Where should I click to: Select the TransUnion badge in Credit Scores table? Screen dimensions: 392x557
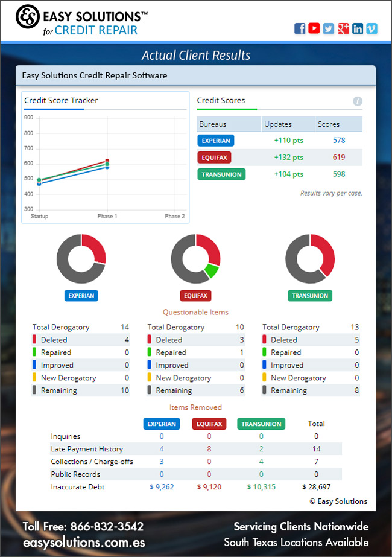click(221, 174)
